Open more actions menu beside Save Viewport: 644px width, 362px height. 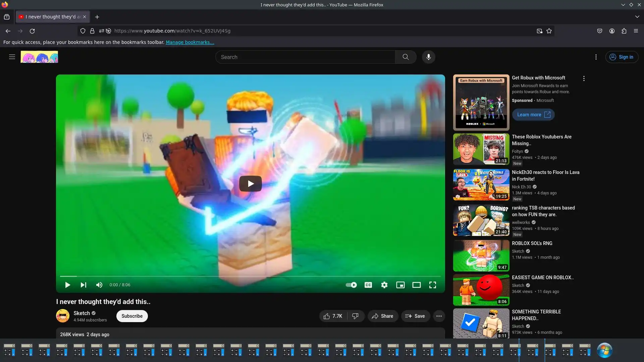tap(439, 316)
